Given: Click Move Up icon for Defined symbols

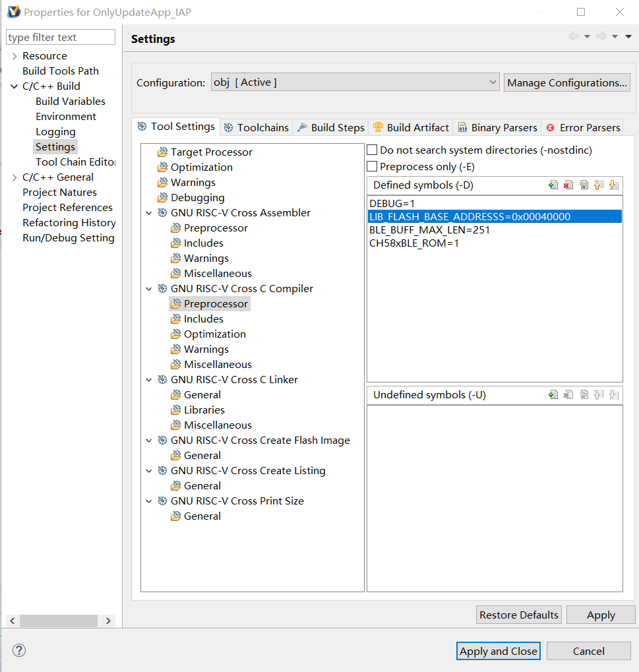Looking at the screenshot, I should coord(599,185).
